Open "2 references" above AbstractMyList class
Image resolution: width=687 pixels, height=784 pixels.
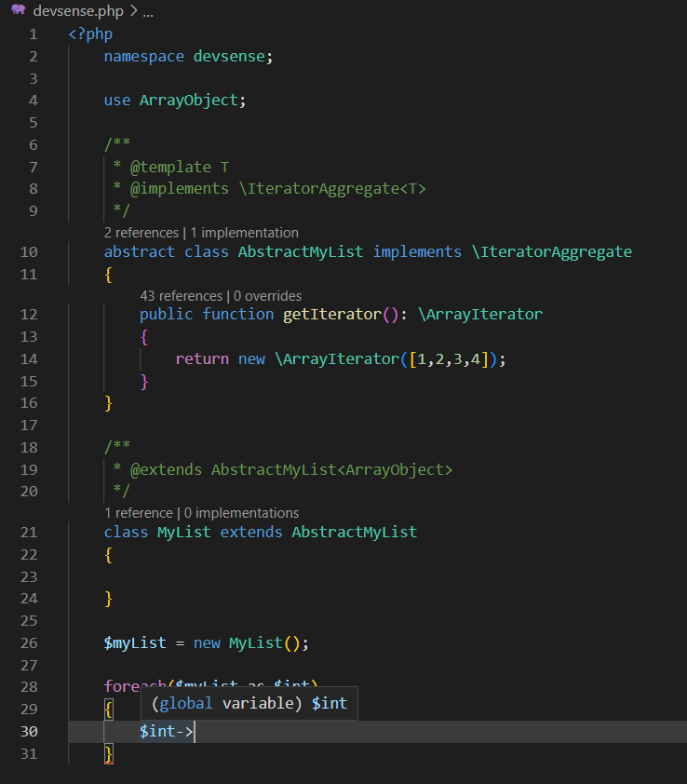pos(141,233)
